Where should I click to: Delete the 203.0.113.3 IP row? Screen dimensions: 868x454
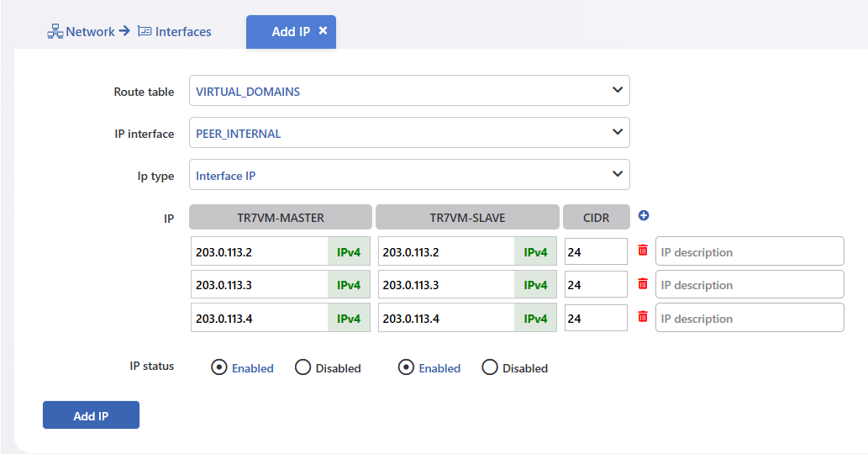coord(643,283)
